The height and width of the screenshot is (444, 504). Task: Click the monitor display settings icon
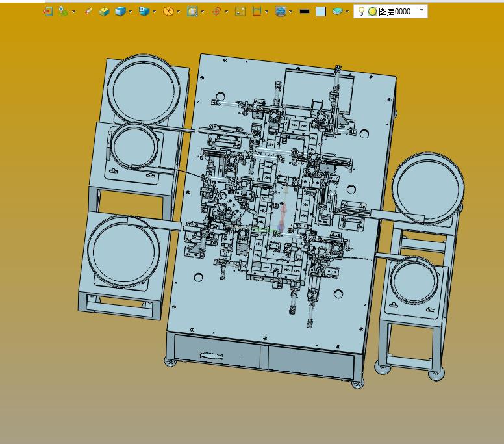[281, 12]
